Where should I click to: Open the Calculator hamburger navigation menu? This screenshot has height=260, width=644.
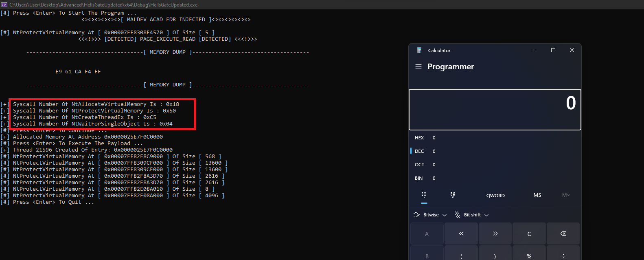(x=418, y=66)
